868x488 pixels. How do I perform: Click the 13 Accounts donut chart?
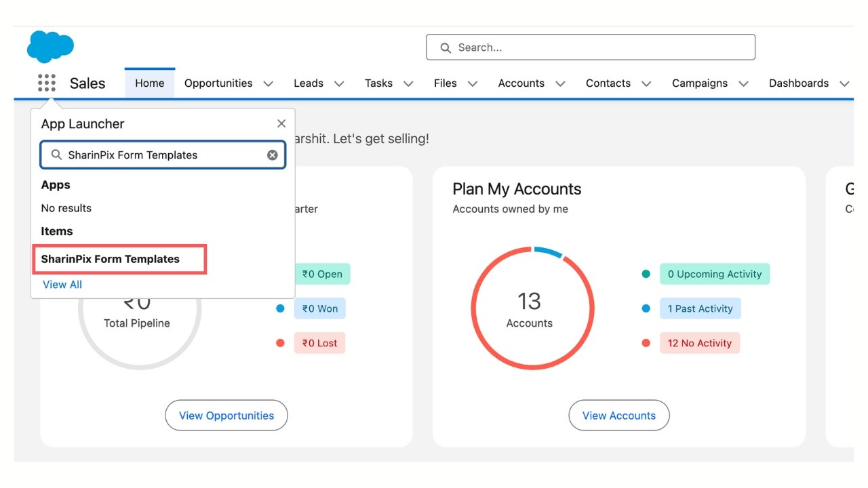pyautogui.click(x=532, y=308)
